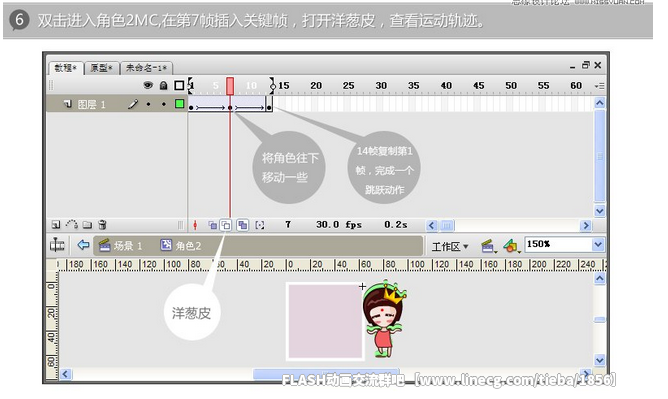Image resolution: width=668 pixels, height=399 pixels.
Task: Switch to the 原型* document tab
Action: pyautogui.click(x=101, y=68)
